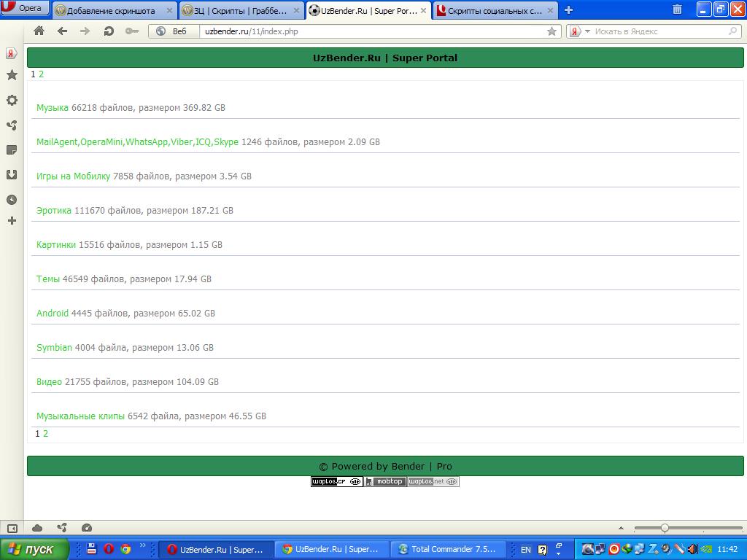This screenshot has height=560, width=747.
Task: Toggle the sidebar panel button in status bar
Action: 12,528
